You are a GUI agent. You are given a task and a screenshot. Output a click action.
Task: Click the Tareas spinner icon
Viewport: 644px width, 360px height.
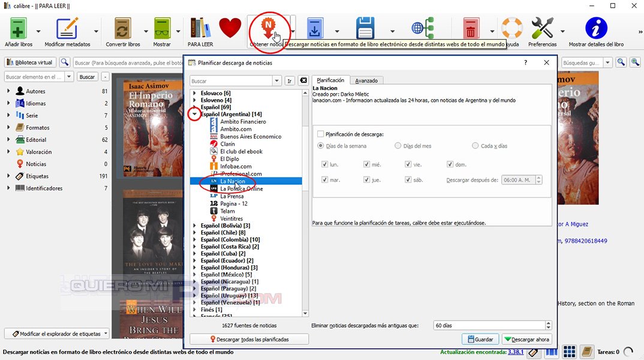628,352
